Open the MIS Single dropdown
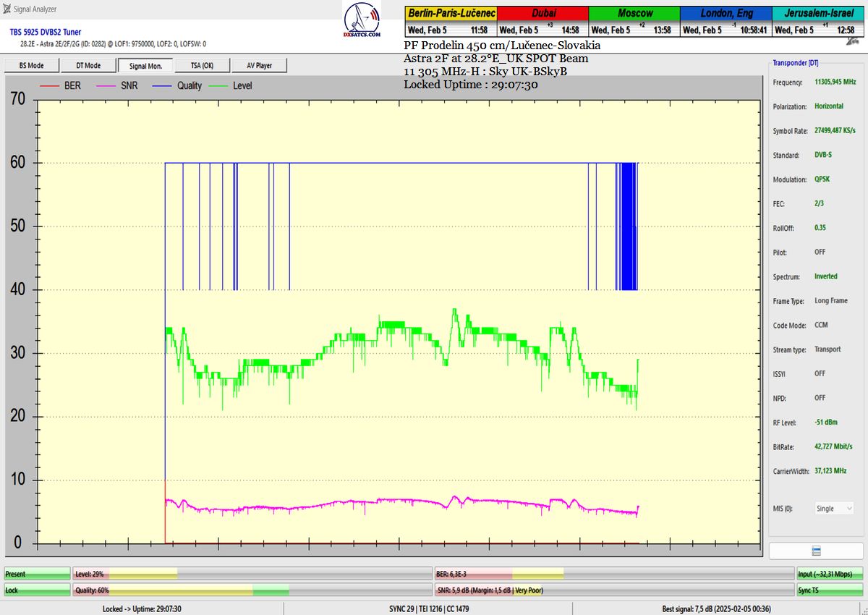The image size is (868, 615). pos(834,509)
